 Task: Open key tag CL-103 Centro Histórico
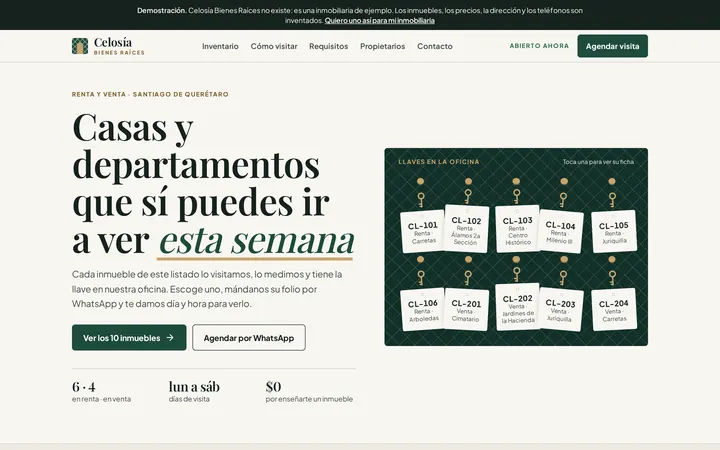[x=518, y=229]
